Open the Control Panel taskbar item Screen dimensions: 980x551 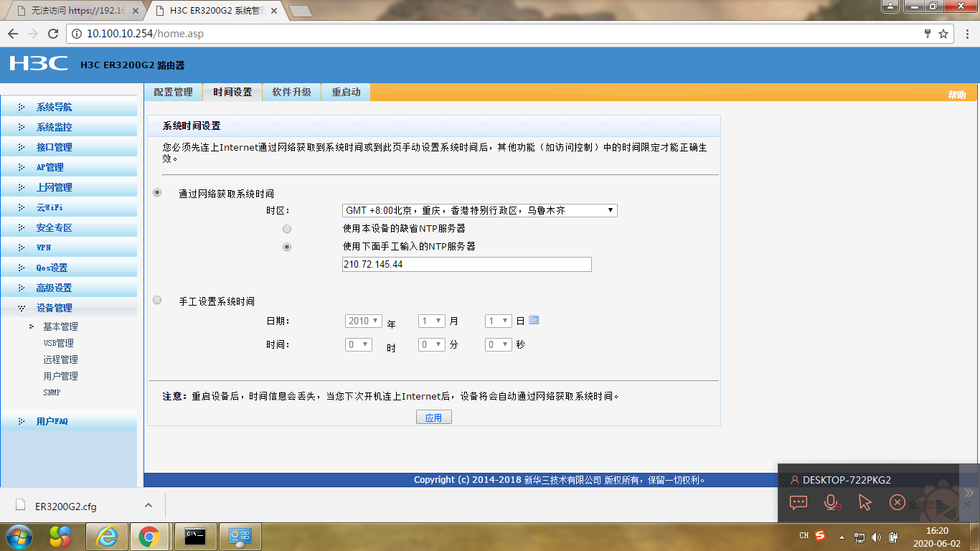point(239,537)
